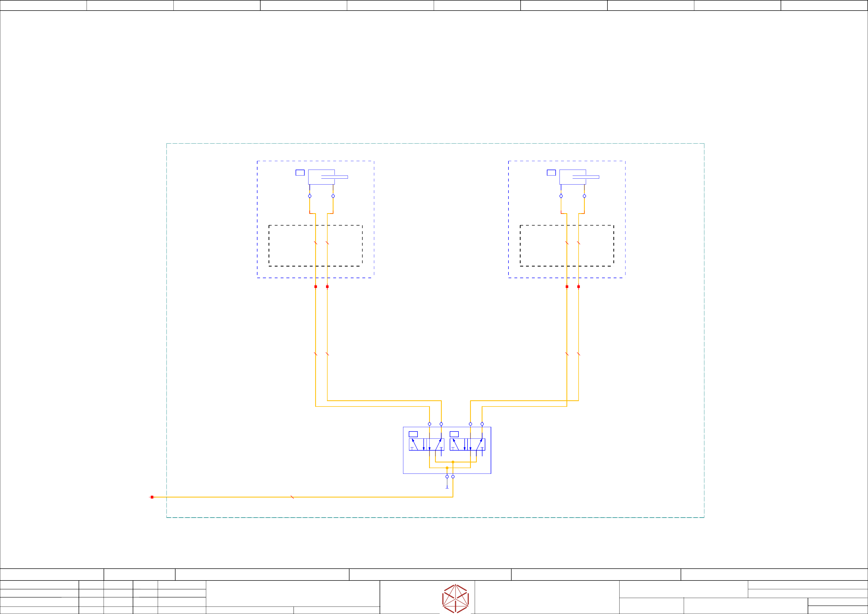
Task: Click small label box beside right cylinder
Action: (x=551, y=173)
